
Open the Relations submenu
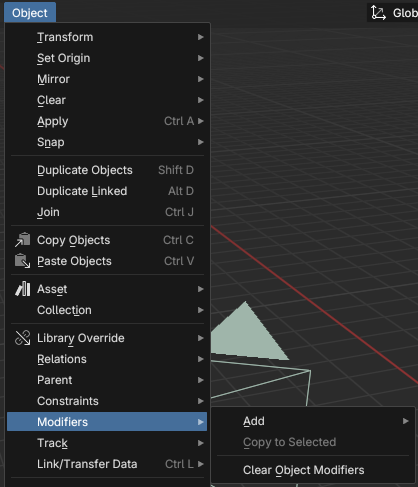coord(107,359)
